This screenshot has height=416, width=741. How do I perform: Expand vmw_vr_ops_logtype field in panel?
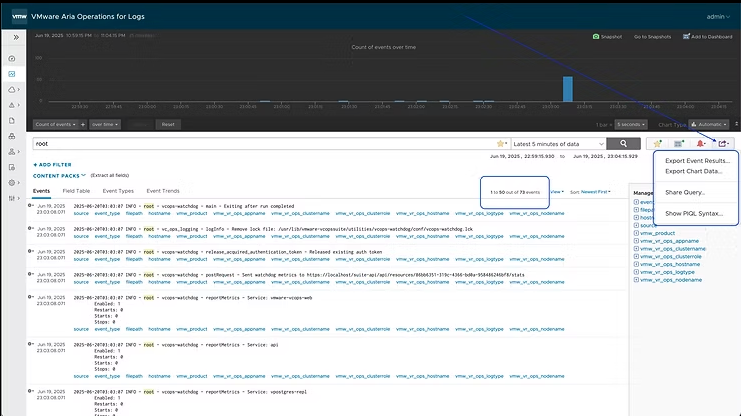(636, 272)
